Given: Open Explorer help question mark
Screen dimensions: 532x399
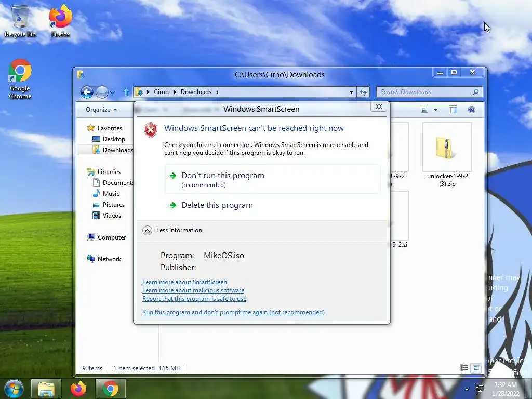Looking at the screenshot, I should pyautogui.click(x=471, y=110).
